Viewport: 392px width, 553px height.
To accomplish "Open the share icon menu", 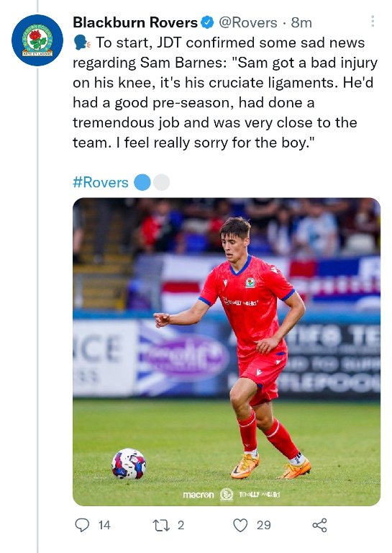I will pyautogui.click(x=319, y=525).
